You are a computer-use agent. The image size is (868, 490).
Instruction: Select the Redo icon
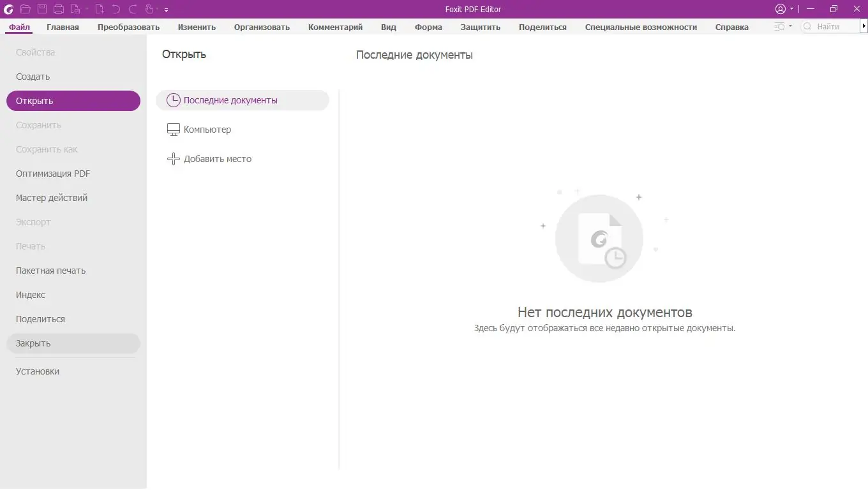133,9
